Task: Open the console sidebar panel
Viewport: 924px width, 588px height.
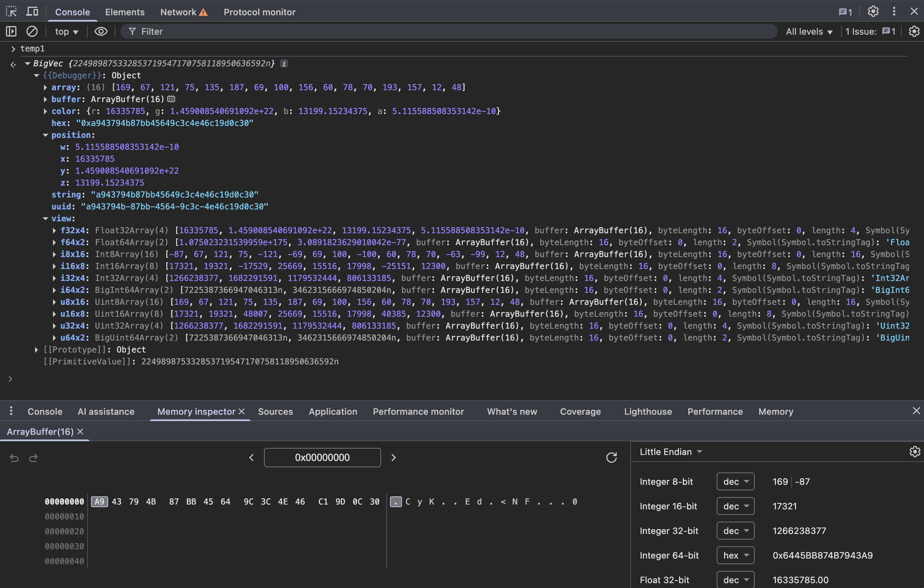Action: [11, 31]
